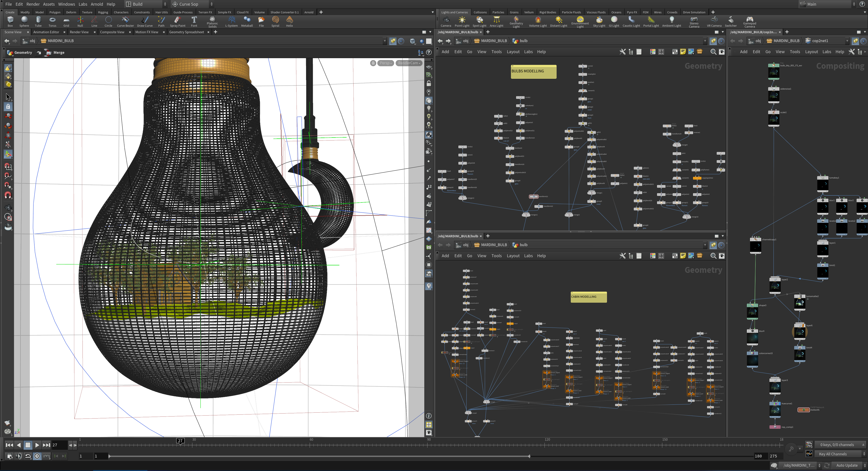Viewport: 868px width, 471px height.
Task: Create a Box with the shelf tool
Action: [10, 21]
